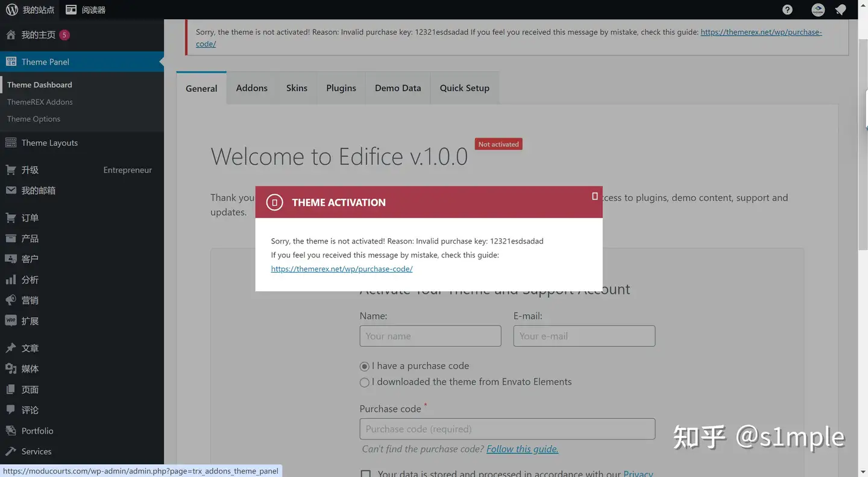Click the Services wrench icon

coord(11,451)
